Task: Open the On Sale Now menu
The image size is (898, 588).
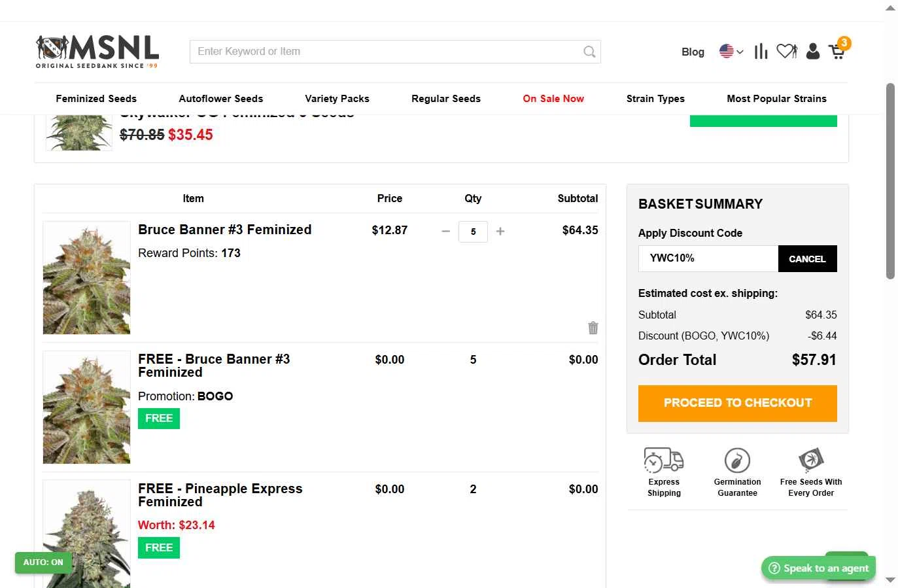Action: click(553, 99)
